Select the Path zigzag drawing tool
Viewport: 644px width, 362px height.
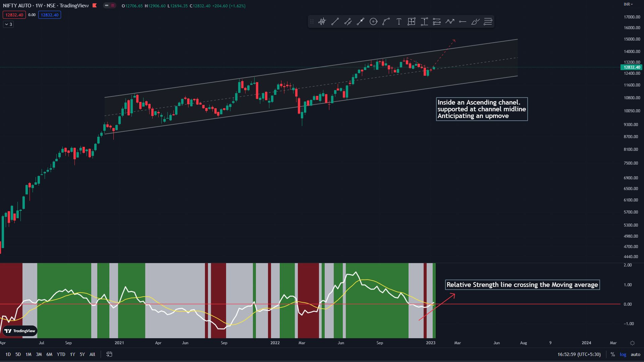[449, 21]
